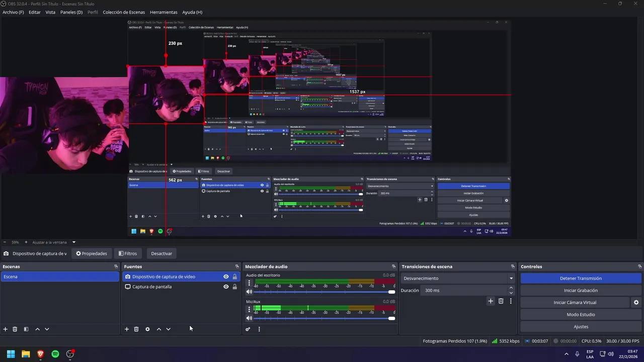644x362 pixels.
Task: Undock the Escenas panel
Action: pos(116,266)
